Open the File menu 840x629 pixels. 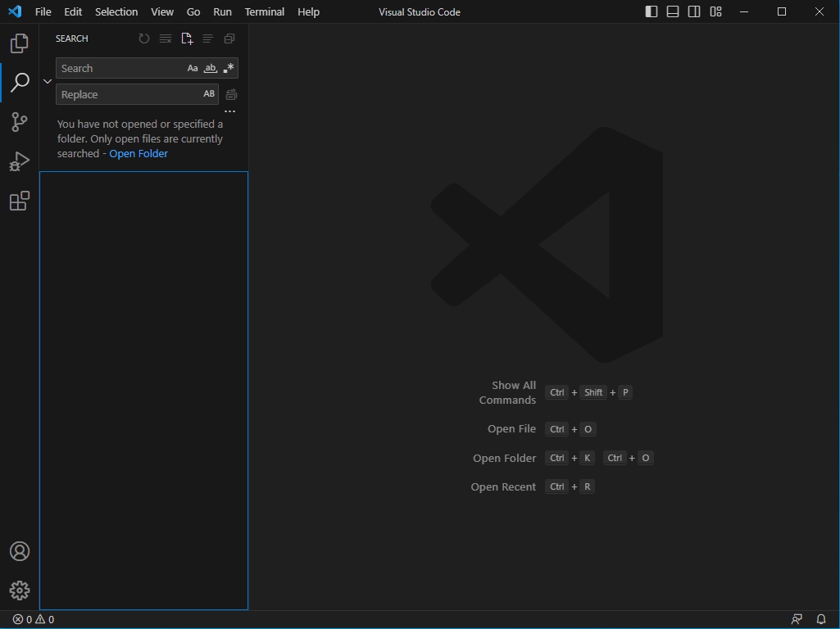43,11
